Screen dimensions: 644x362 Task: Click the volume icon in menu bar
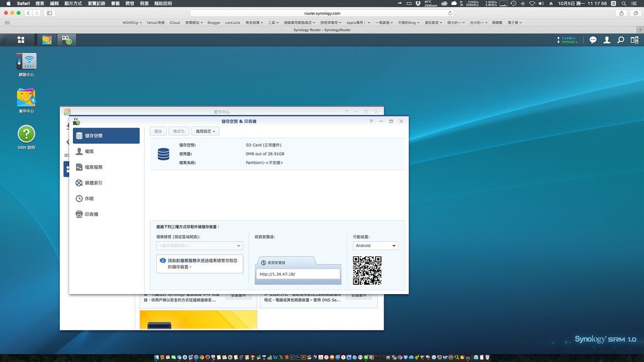click(x=541, y=3)
